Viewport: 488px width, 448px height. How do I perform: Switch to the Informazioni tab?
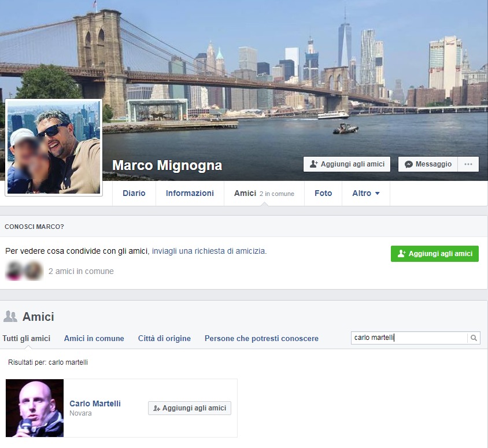190,193
